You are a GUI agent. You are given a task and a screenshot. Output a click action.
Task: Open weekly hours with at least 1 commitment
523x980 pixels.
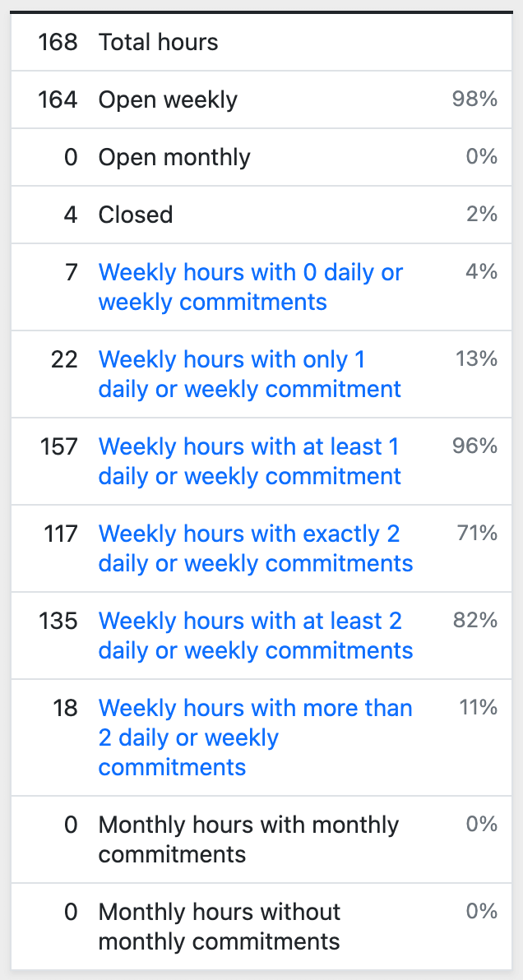coord(248,461)
